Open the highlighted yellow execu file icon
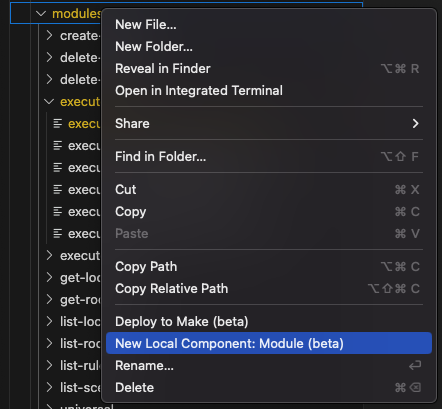This screenshot has height=409, width=442. click(x=58, y=124)
